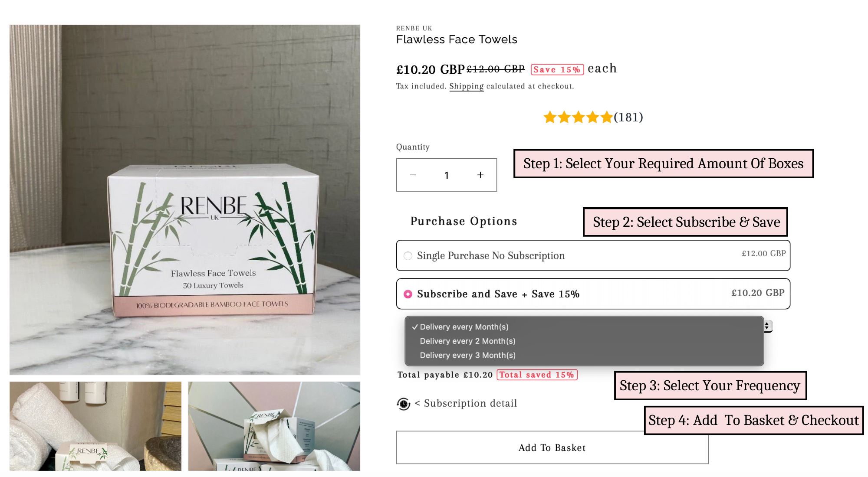Open the main Renbe box product image
This screenshot has height=477, width=868.
pos(185,199)
